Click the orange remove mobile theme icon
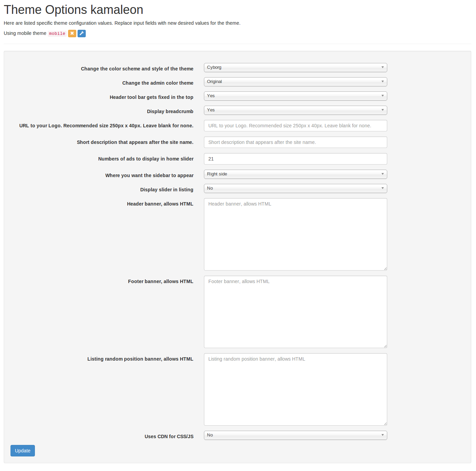Viewport: 476px width, 471px height. pos(72,34)
